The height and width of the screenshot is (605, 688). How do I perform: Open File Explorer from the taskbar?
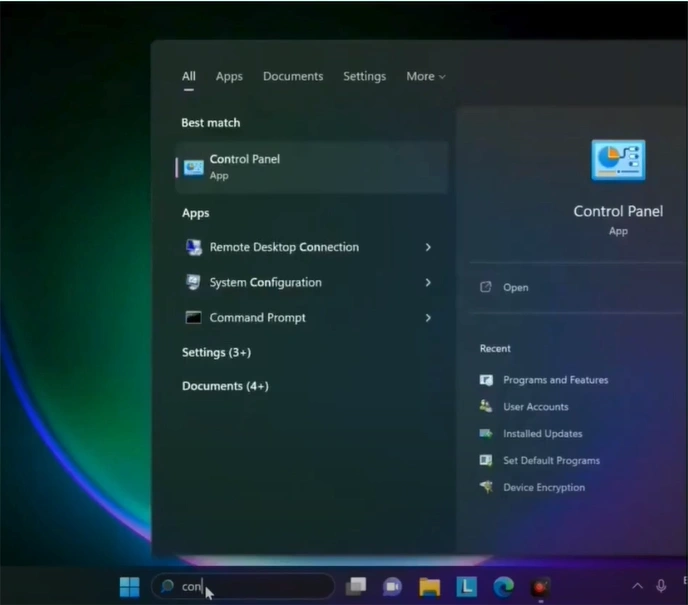[x=430, y=587]
